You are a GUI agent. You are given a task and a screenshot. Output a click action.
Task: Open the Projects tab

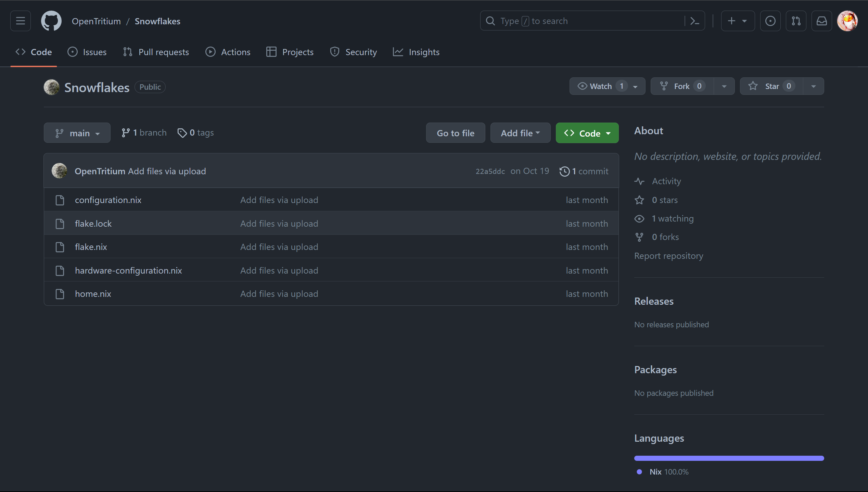coord(290,52)
